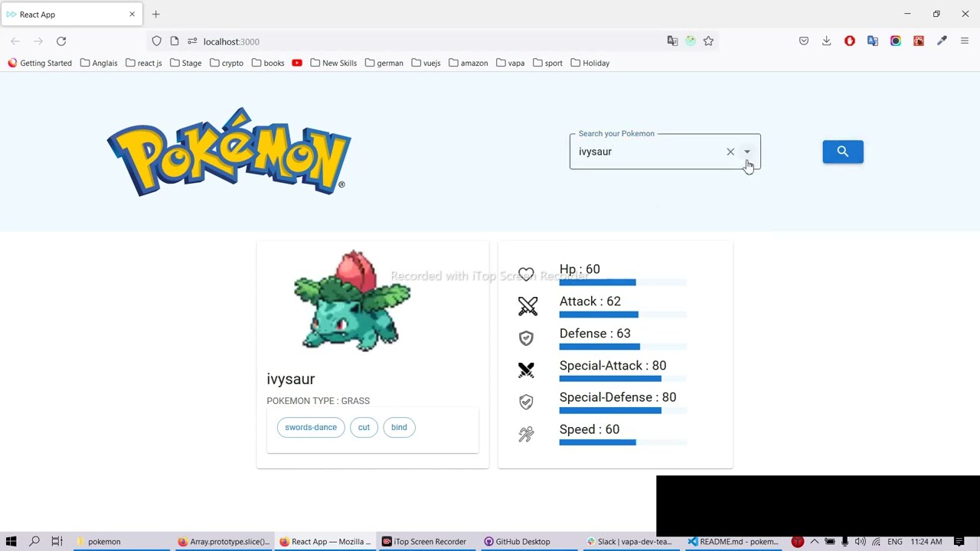Open the Holiday bookmarks folder

pos(590,63)
